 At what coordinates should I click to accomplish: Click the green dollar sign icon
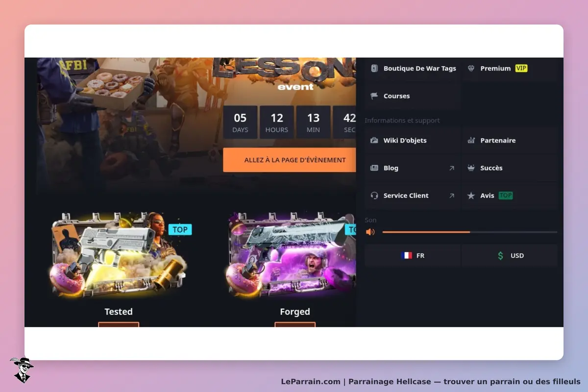500,256
